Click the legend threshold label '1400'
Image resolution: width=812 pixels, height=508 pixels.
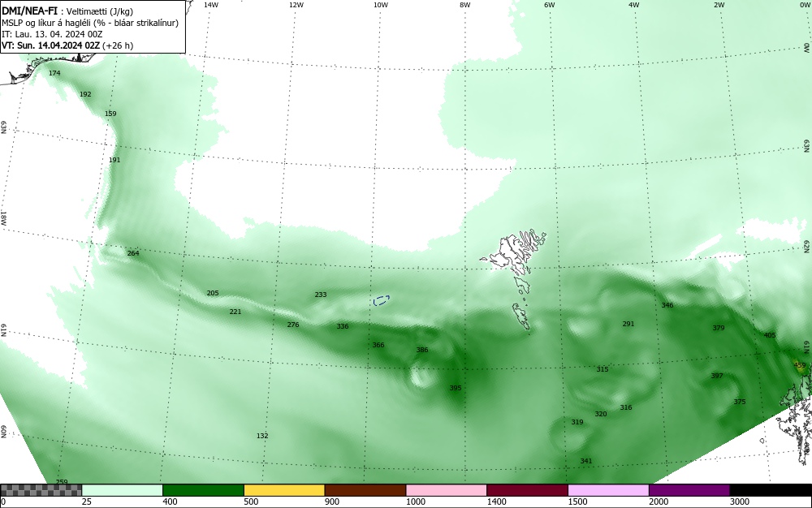tap(497, 502)
